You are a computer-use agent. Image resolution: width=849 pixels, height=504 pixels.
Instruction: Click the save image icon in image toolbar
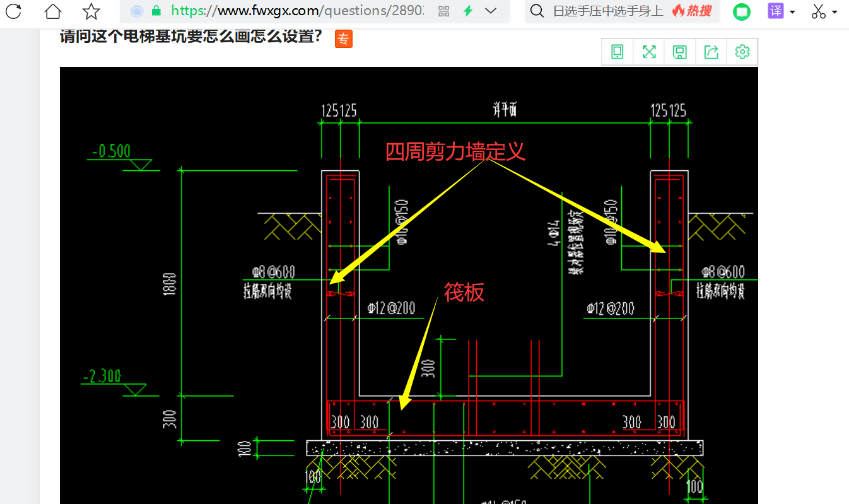pos(680,52)
